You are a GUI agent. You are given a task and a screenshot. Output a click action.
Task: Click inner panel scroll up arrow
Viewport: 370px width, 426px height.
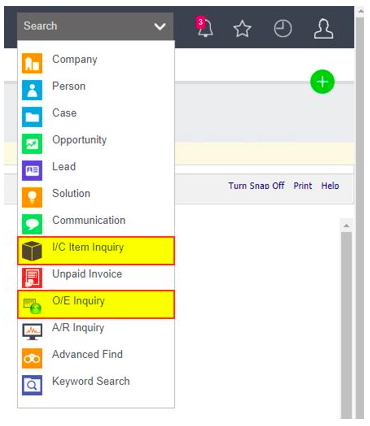[346, 226]
